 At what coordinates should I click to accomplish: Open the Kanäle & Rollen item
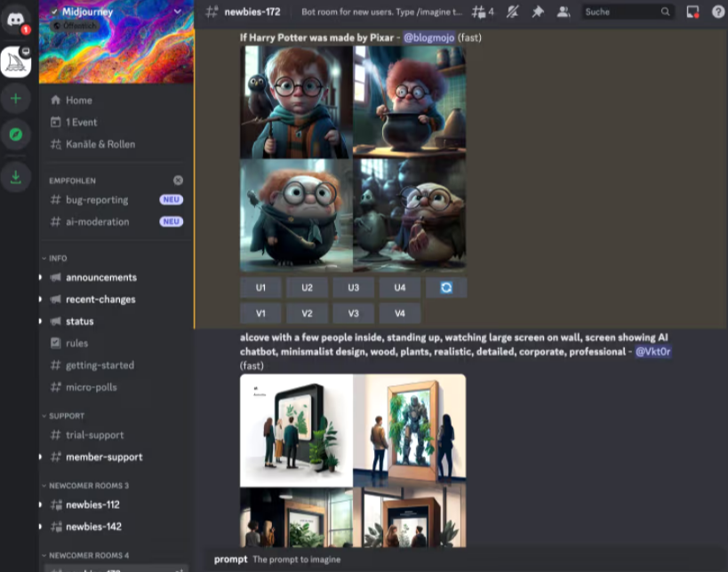click(100, 144)
